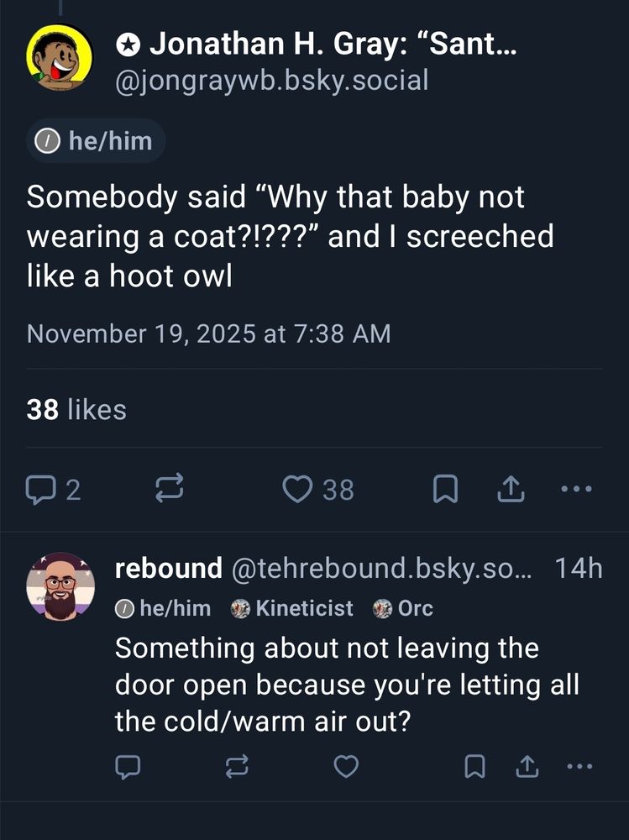Click the 14h timestamp on rebound's reply
The width and height of the screenshot is (629, 840).
(x=579, y=568)
